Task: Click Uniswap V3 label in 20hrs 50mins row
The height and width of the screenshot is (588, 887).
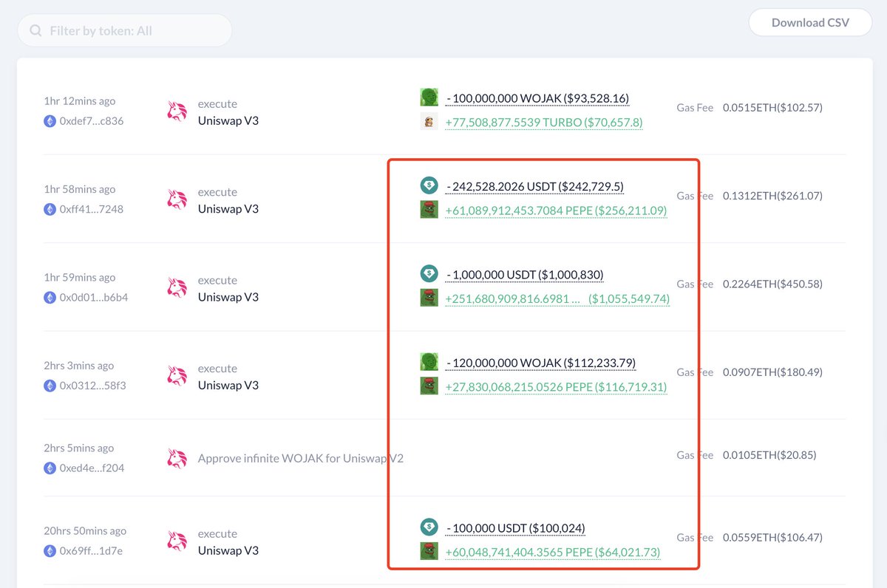Action: [x=228, y=550]
